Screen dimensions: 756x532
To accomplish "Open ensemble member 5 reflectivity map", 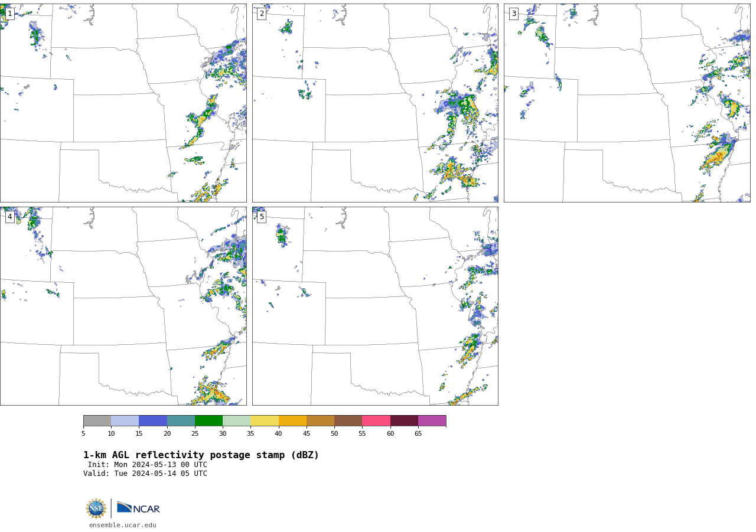I will pos(375,306).
